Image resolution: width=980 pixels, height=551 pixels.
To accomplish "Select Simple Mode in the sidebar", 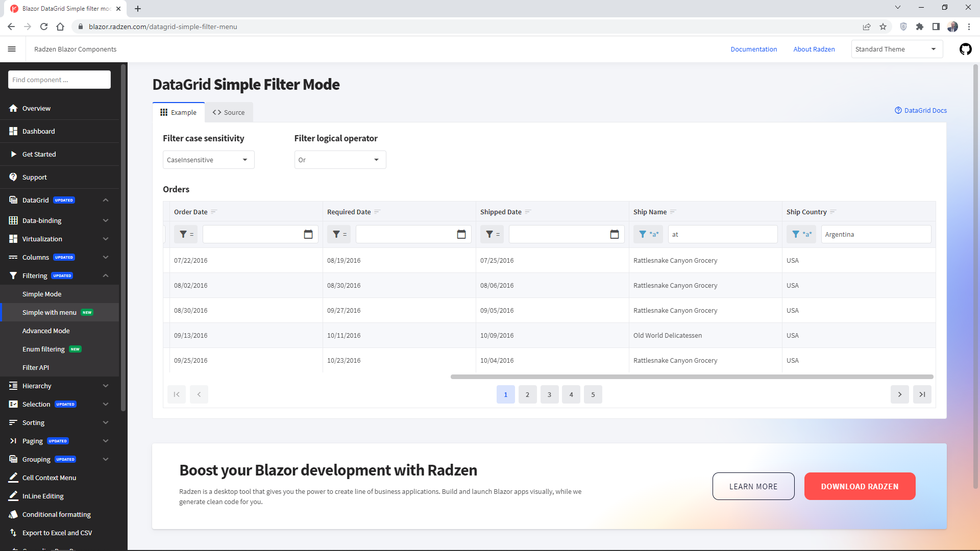I will pyautogui.click(x=59, y=294).
